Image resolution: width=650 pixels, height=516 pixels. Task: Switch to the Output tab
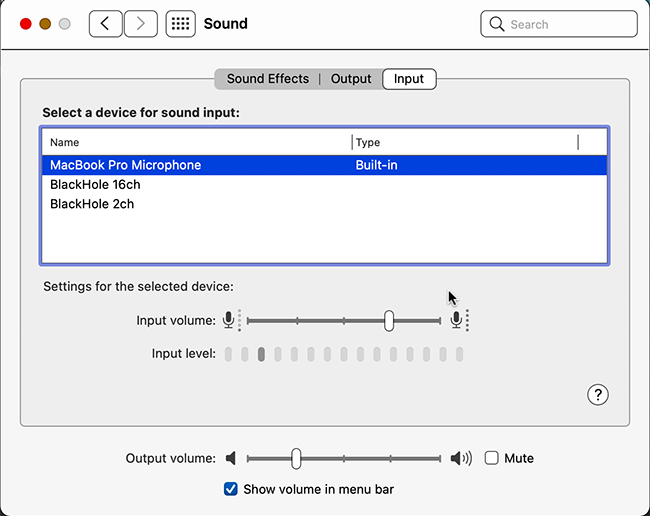[x=351, y=79]
